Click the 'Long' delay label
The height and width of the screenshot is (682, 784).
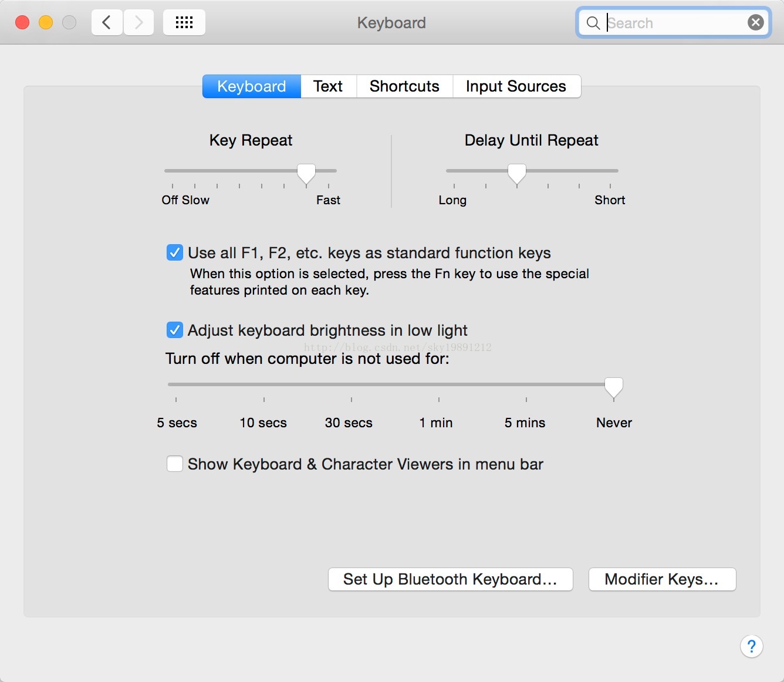pyautogui.click(x=452, y=200)
